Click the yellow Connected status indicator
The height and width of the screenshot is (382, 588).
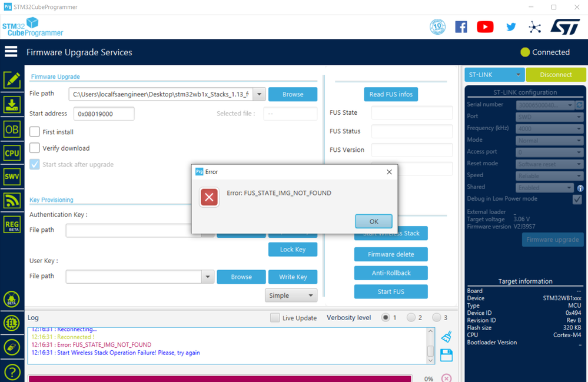(x=525, y=52)
